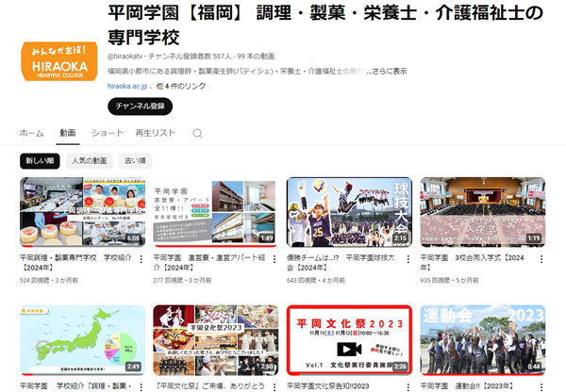Play the red-bordered 平岡文化祭2023 Vol.1 thumbnail

(x=349, y=340)
